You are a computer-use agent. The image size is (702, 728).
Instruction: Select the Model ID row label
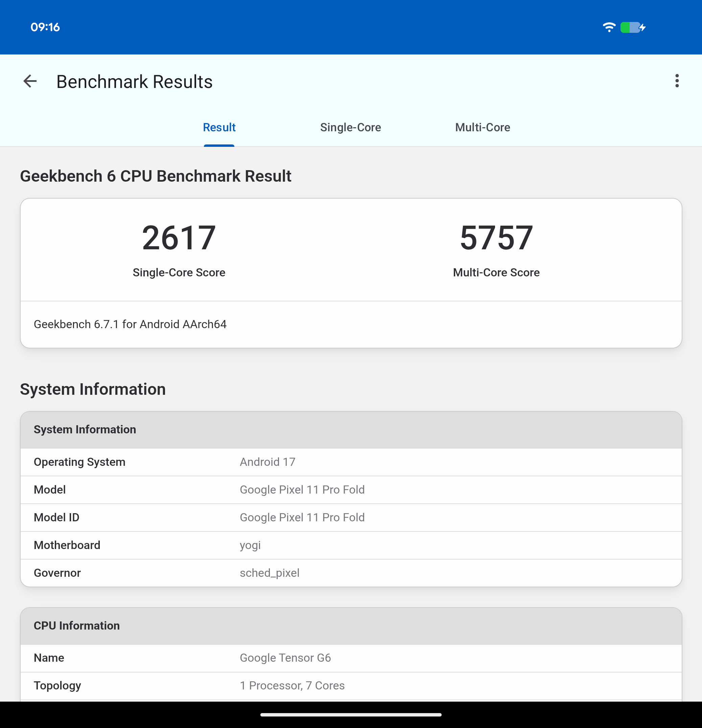point(56,517)
